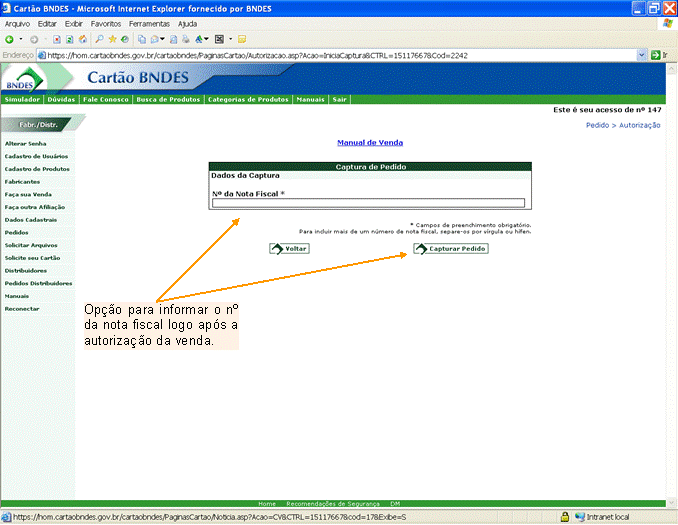This screenshot has height=525, width=678.
Task: Open the History toolbar icon
Action: 125,39
